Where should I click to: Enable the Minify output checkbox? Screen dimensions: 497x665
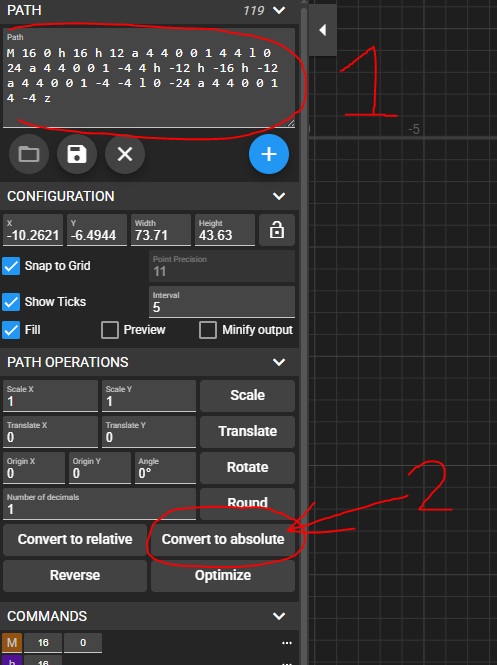[x=208, y=330]
